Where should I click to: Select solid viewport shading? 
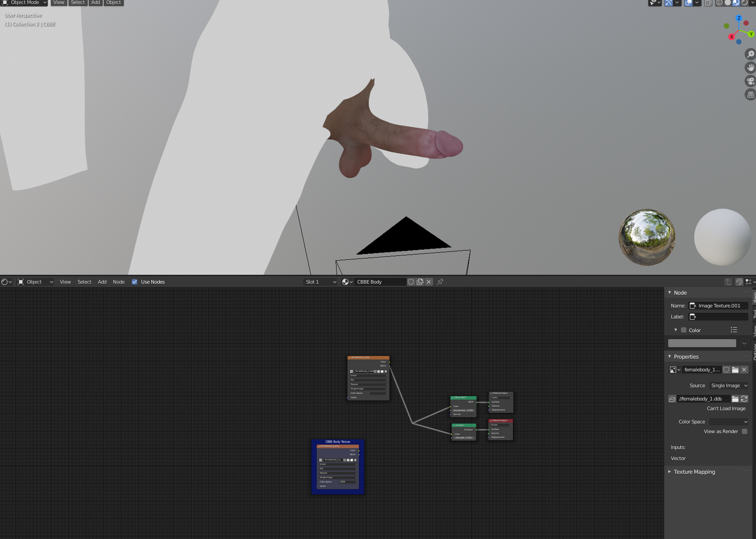point(728,2)
